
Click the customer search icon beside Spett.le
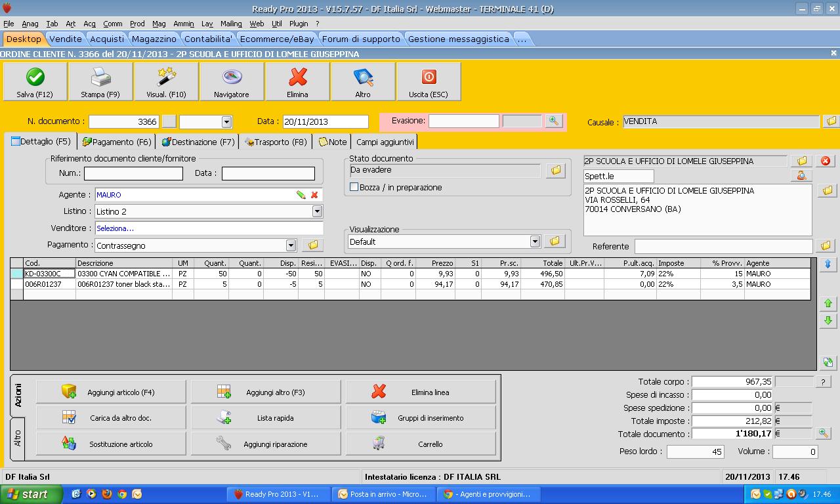pos(801,176)
